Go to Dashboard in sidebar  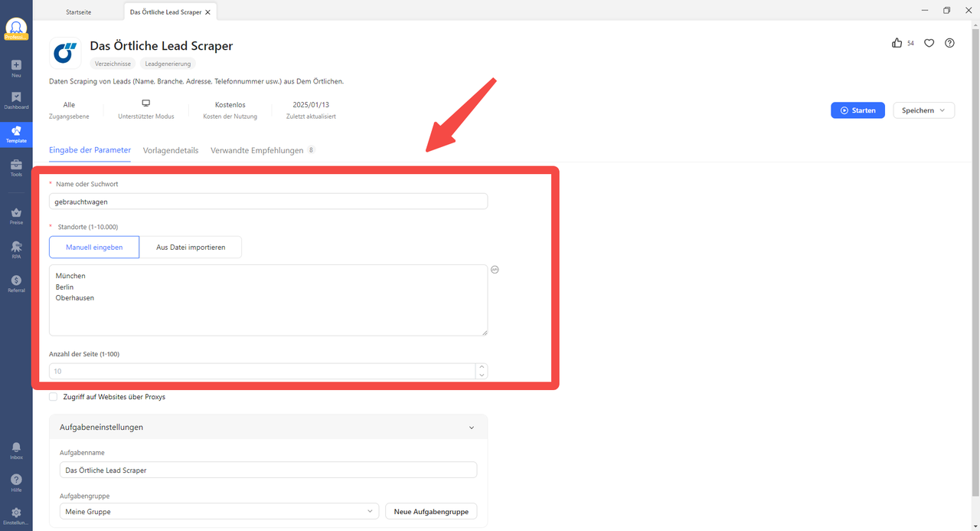(x=16, y=101)
